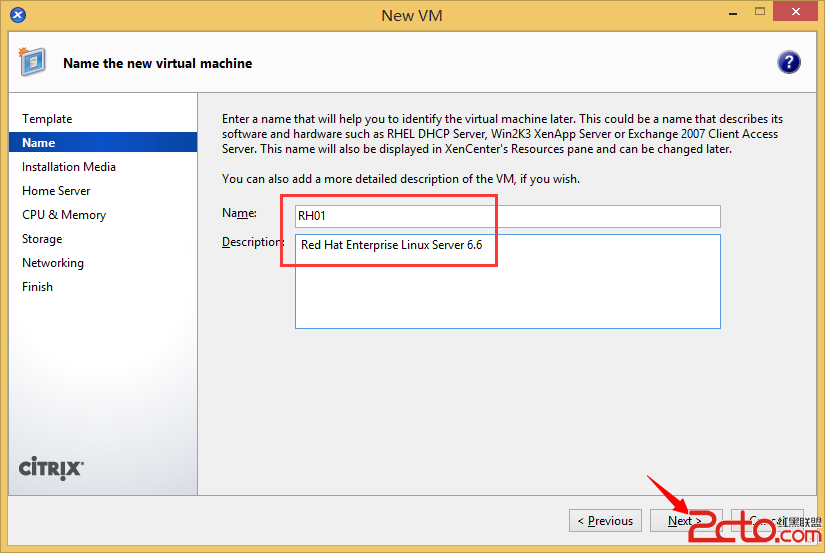Maximize the New VM window

coord(760,12)
